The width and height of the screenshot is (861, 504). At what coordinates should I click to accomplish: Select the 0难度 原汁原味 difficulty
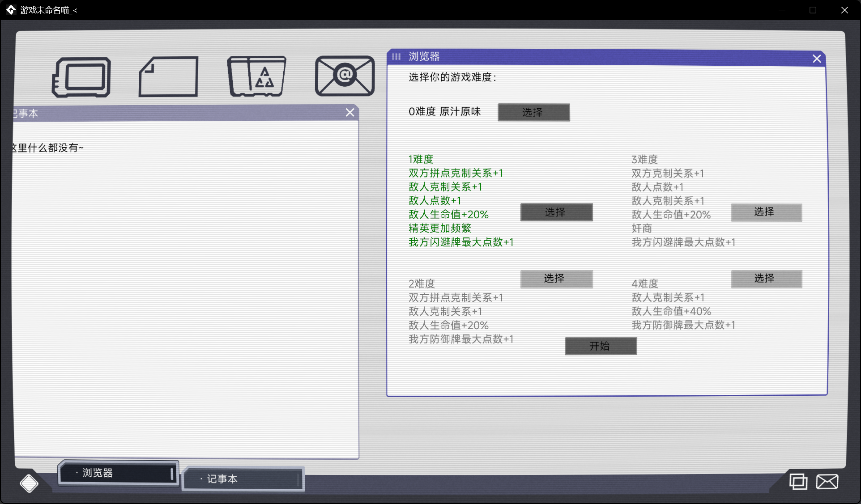coord(533,112)
